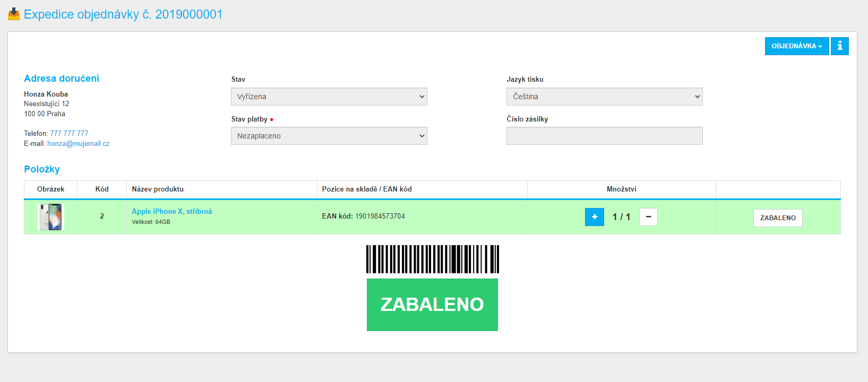Click the large green ZABALENO button
Image resolution: width=868 pixels, height=382 pixels.
pos(432,305)
